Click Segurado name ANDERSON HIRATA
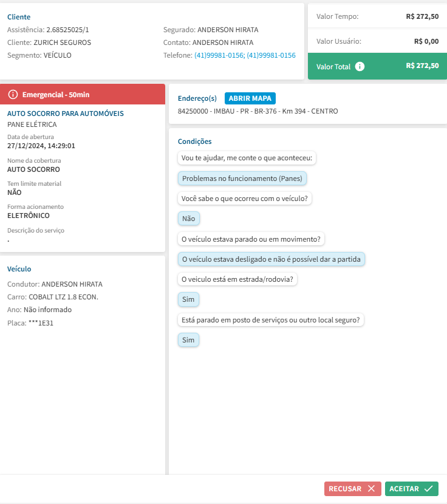447x504 pixels. tap(228, 30)
